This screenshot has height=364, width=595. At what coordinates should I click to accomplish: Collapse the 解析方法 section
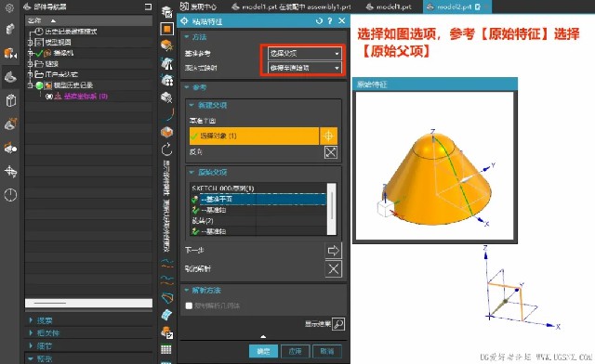click(x=186, y=290)
